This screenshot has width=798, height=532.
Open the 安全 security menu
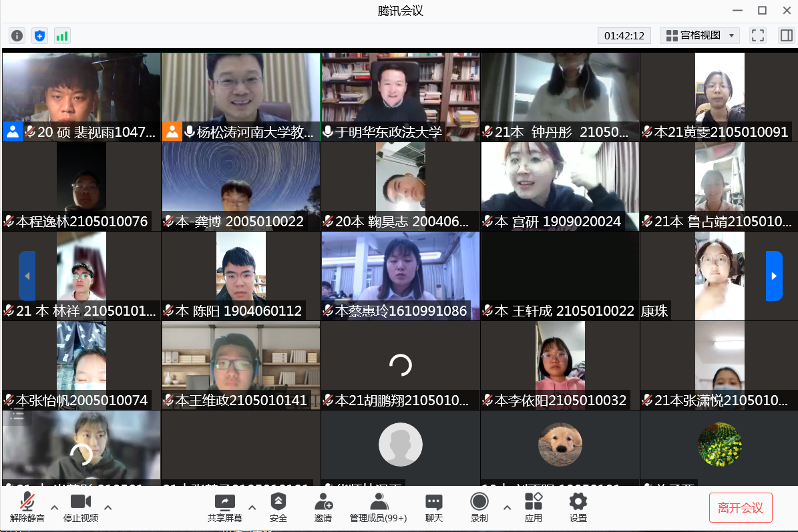point(278,507)
